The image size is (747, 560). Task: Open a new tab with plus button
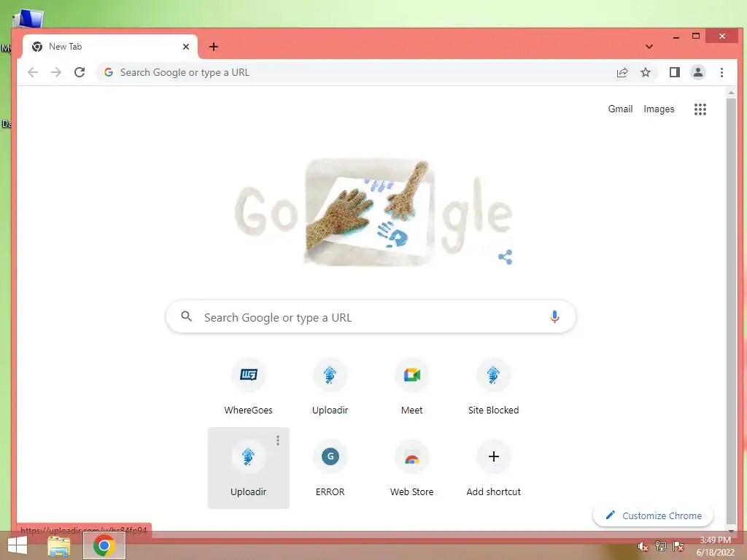214,47
